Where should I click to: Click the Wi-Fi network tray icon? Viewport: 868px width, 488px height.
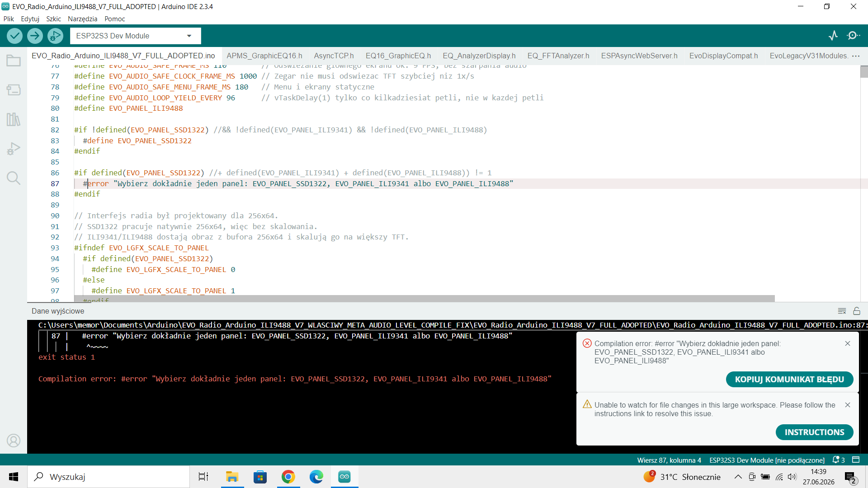click(x=779, y=477)
